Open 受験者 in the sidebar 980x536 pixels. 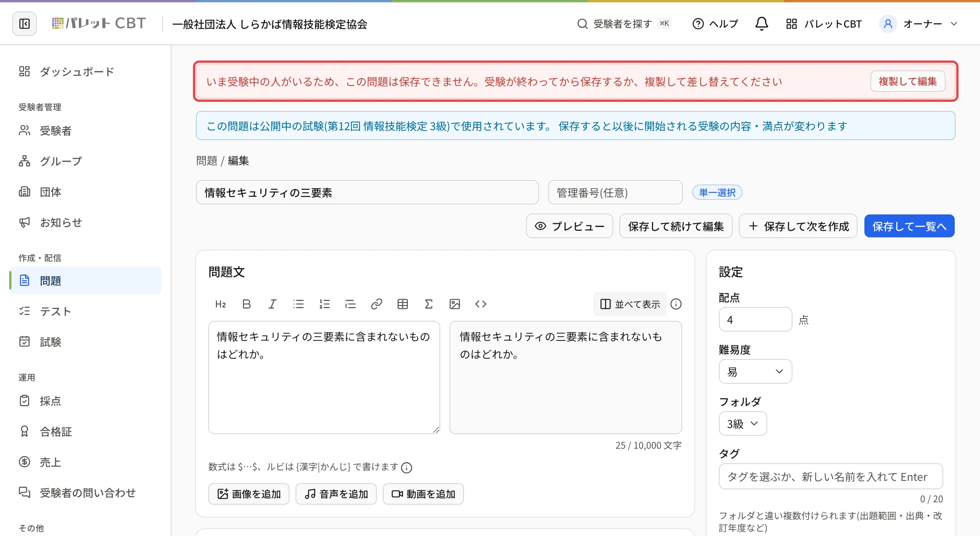(85, 131)
